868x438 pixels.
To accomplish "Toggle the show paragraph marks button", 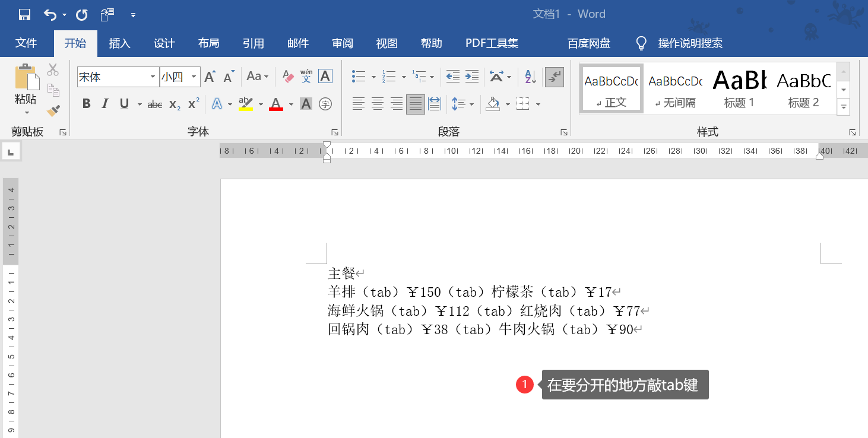I will pyautogui.click(x=554, y=77).
